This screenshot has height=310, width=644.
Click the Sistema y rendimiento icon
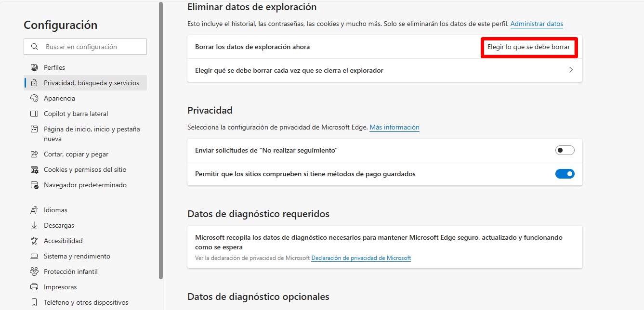tap(34, 256)
